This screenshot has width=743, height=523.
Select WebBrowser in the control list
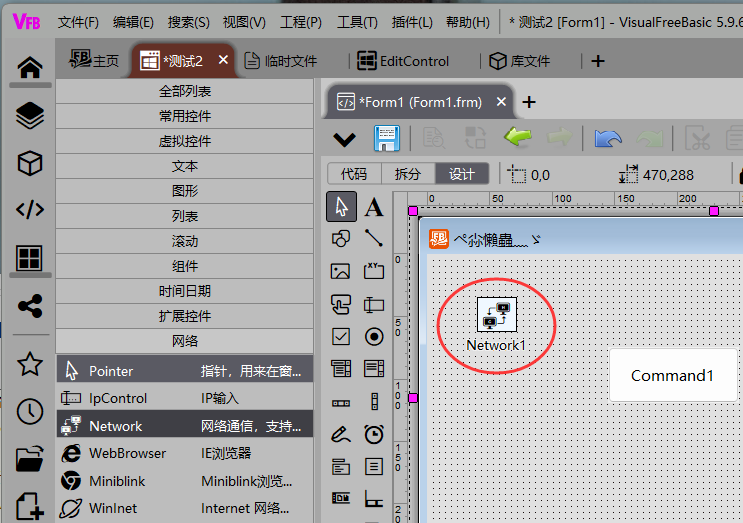[x=185, y=453]
